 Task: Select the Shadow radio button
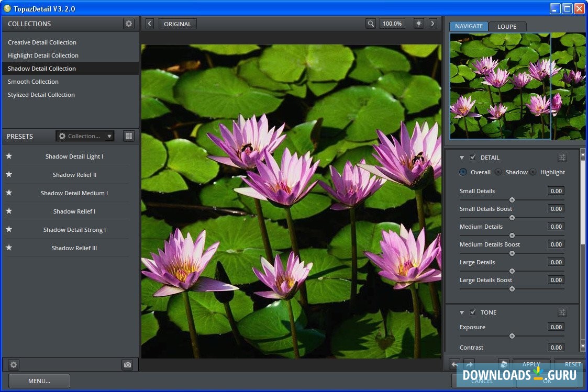tap(498, 172)
